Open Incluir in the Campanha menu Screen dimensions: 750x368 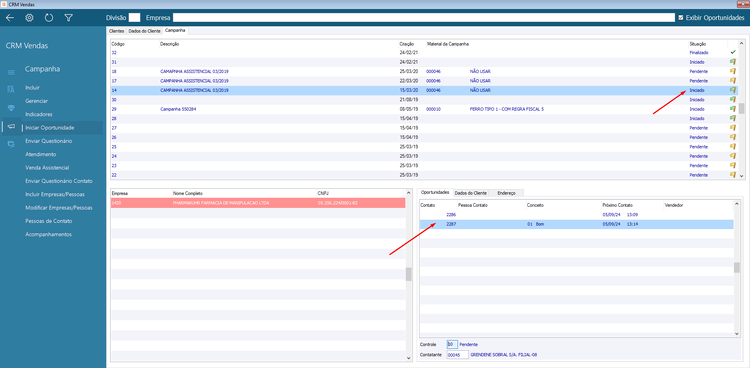coord(33,88)
